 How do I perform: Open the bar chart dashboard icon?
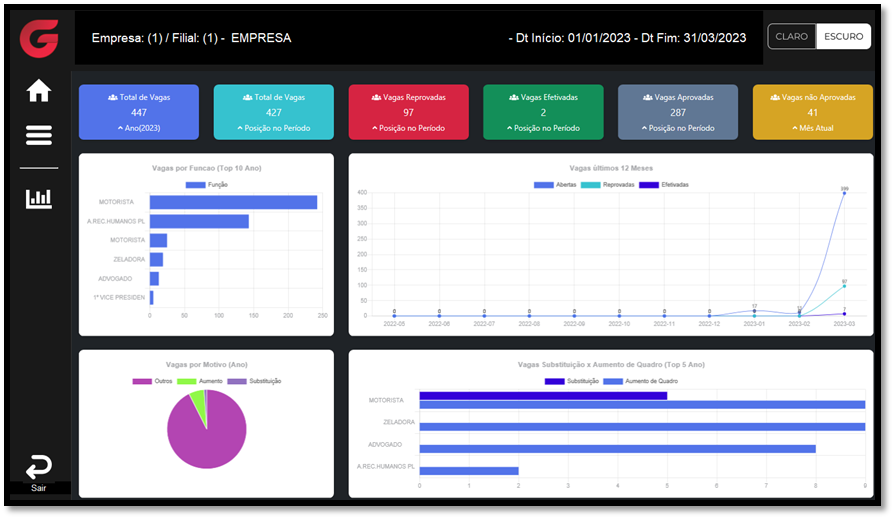coord(39,198)
